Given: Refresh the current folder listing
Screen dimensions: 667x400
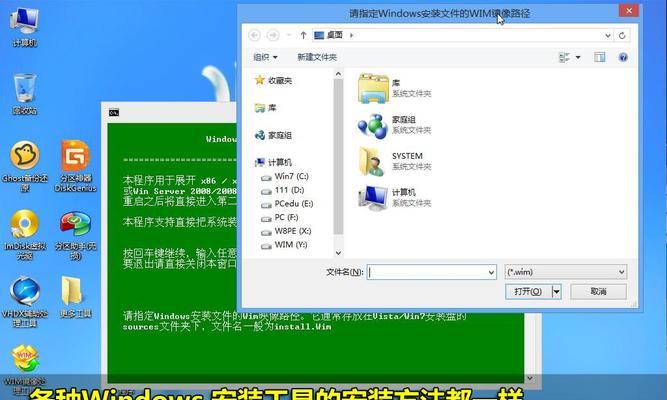Looking at the screenshot, I should pos(622,35).
